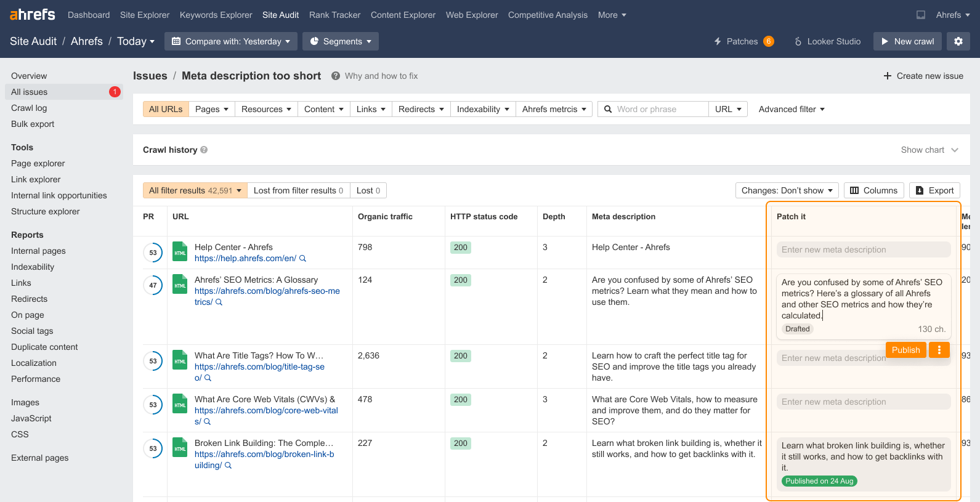Image resolution: width=980 pixels, height=502 pixels.
Task: Expand the Segments dropdown
Action: [341, 41]
